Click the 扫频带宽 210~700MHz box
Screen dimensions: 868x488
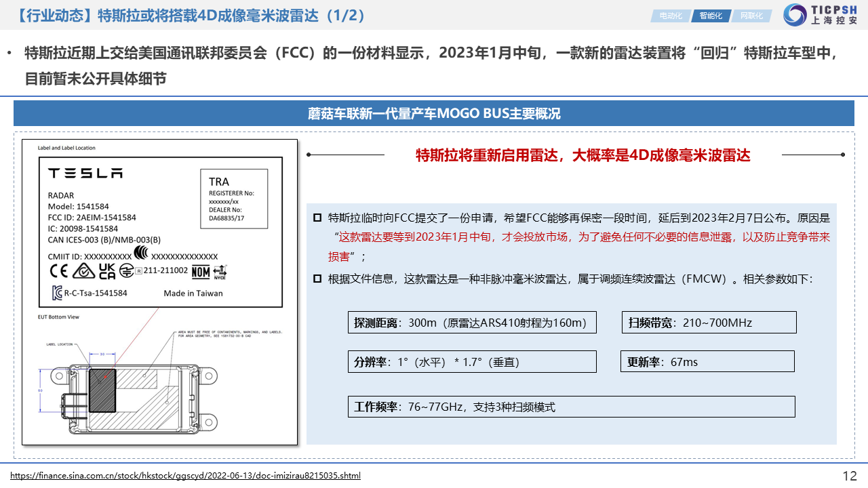click(709, 323)
